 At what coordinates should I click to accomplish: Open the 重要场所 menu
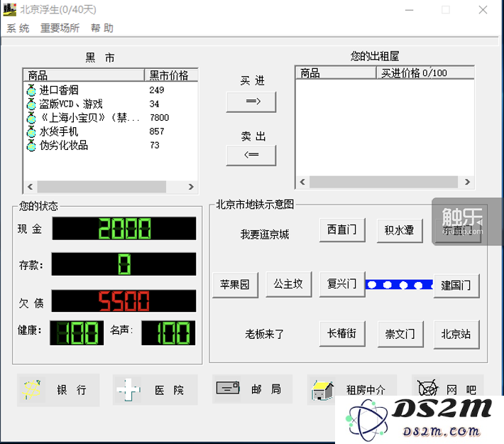tap(60, 28)
